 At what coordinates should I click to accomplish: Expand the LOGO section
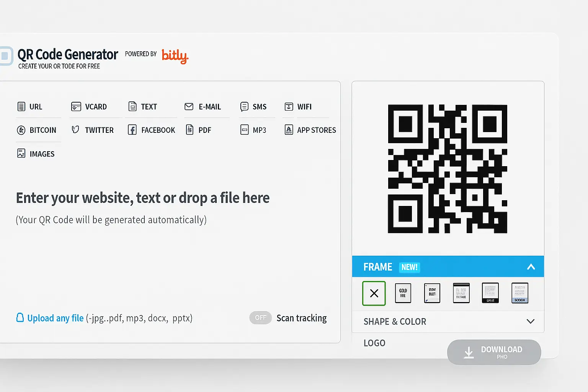click(374, 343)
